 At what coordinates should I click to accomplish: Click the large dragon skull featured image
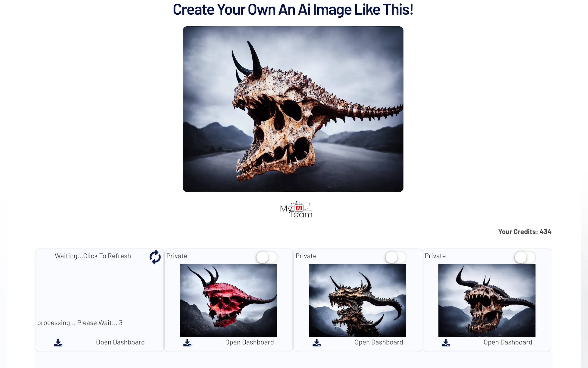(293, 109)
